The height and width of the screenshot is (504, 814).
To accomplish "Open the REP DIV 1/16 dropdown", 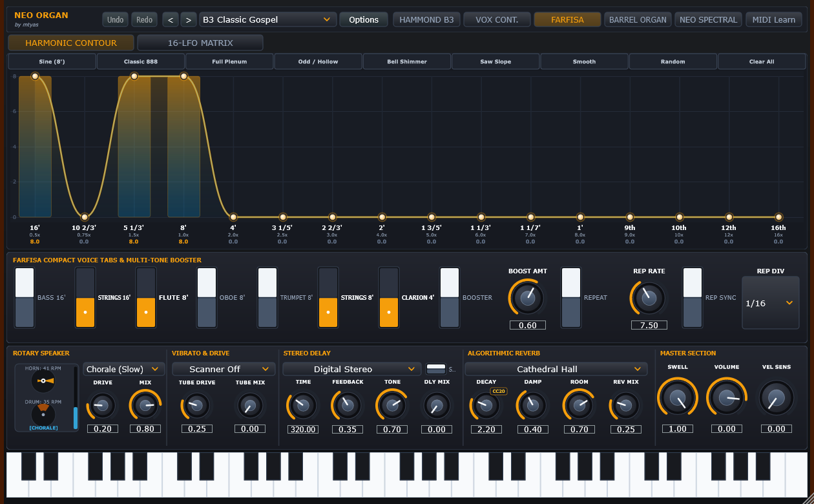I will pyautogui.click(x=771, y=303).
